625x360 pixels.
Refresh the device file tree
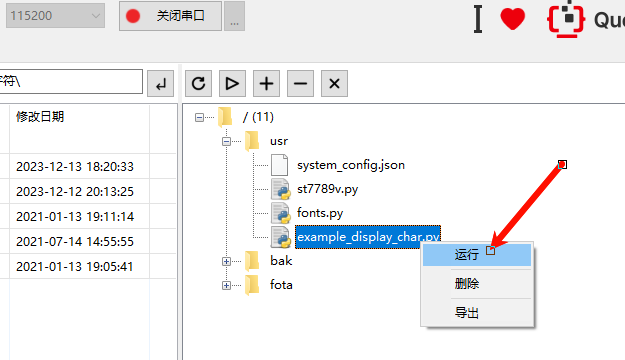click(199, 84)
